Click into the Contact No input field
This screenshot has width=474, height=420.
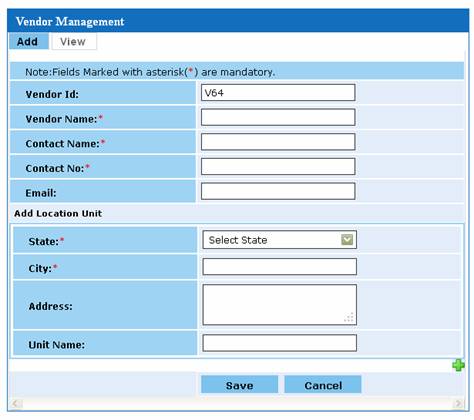click(278, 167)
